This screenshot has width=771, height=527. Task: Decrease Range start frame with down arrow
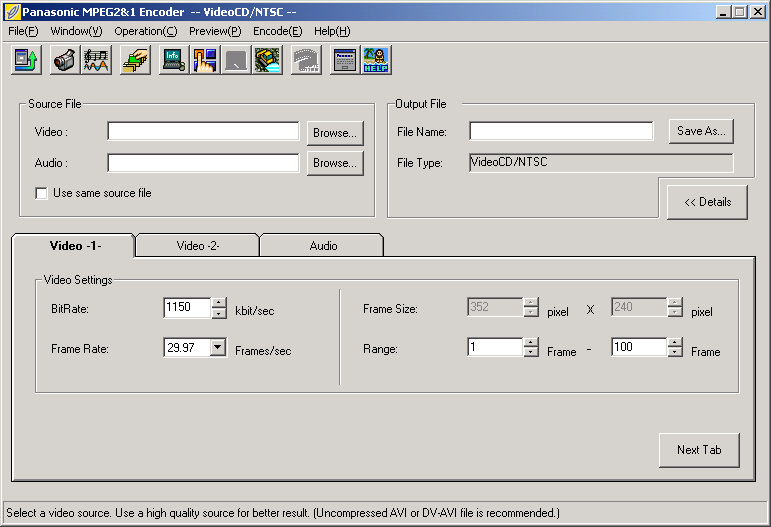tap(531, 352)
